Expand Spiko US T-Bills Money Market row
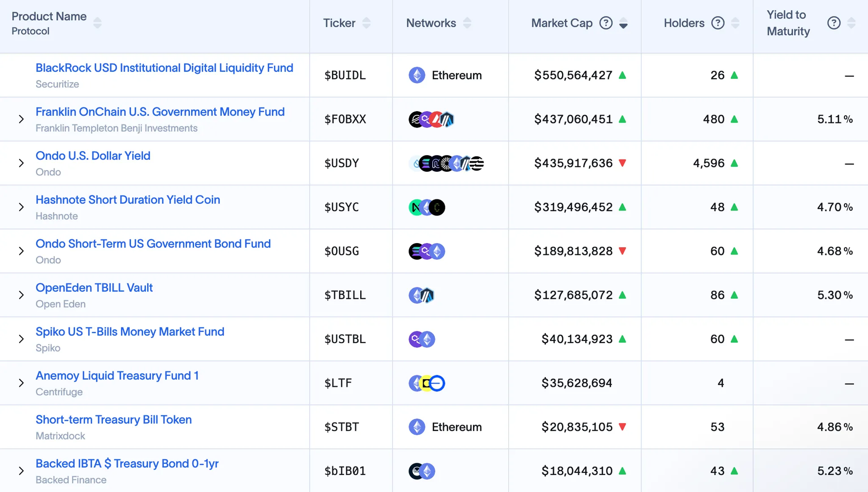The height and width of the screenshot is (492, 868). [x=21, y=339]
